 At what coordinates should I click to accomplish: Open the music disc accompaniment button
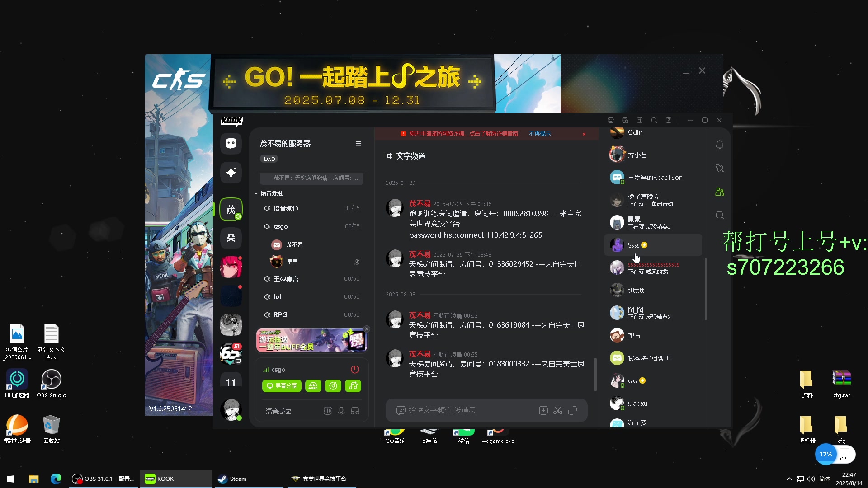(333, 386)
